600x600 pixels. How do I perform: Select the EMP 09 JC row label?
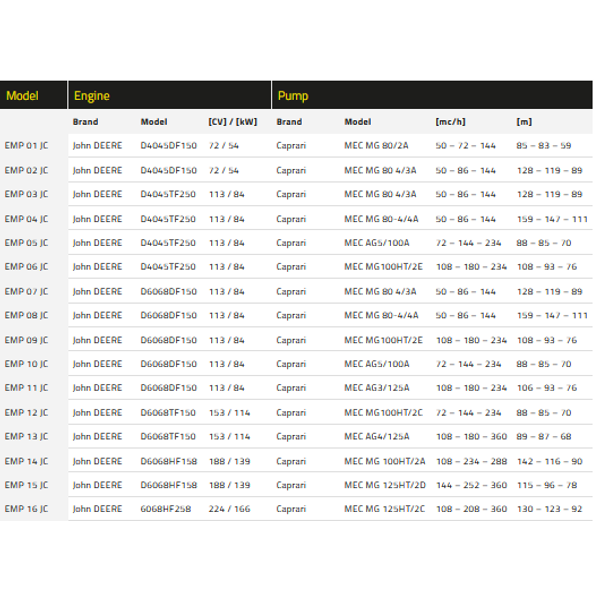[x=26, y=340]
